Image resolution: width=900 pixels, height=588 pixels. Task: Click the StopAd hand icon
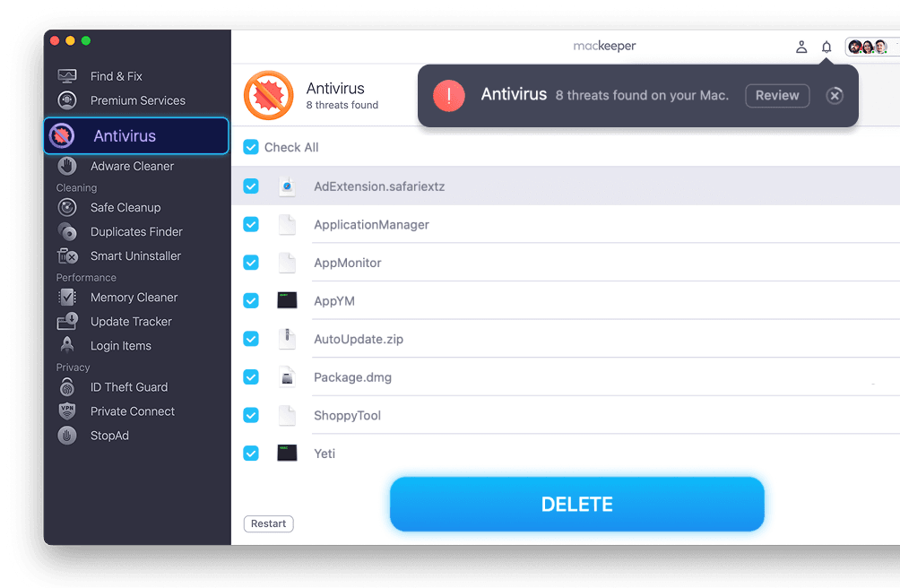tap(67, 436)
